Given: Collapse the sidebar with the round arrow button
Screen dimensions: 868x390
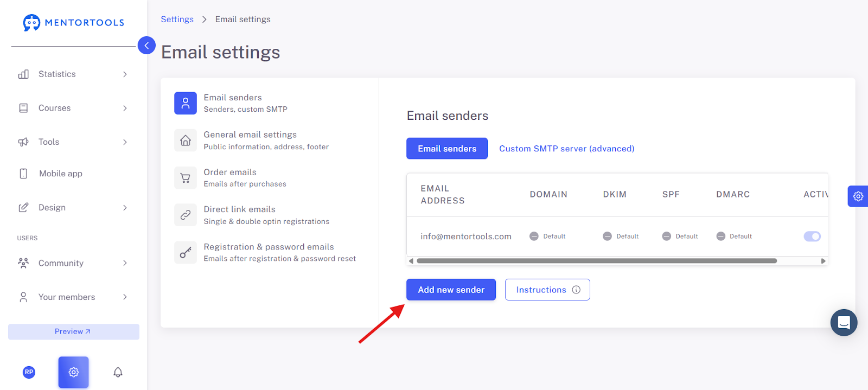Looking at the screenshot, I should (x=146, y=45).
